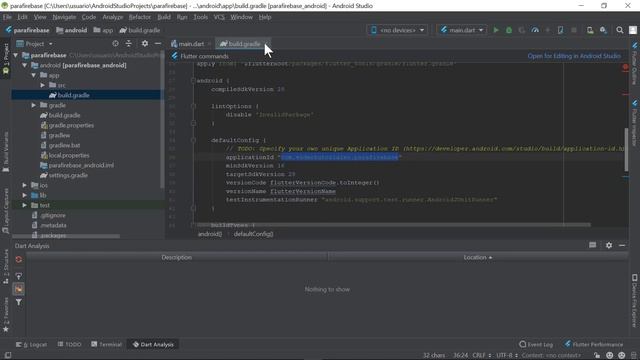This screenshot has width=640, height=360.
Task: Expand the src folder
Action: 42,85
